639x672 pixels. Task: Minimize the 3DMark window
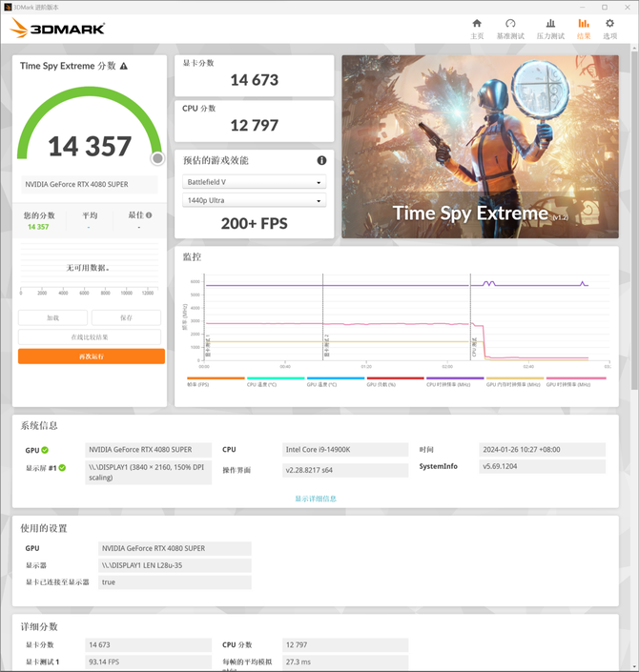pyautogui.click(x=583, y=8)
